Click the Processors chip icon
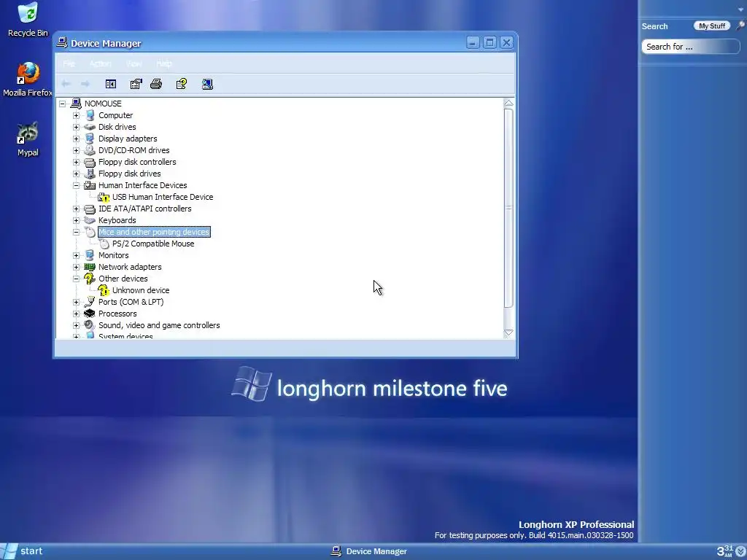Image resolution: width=747 pixels, height=560 pixels. pos(90,314)
